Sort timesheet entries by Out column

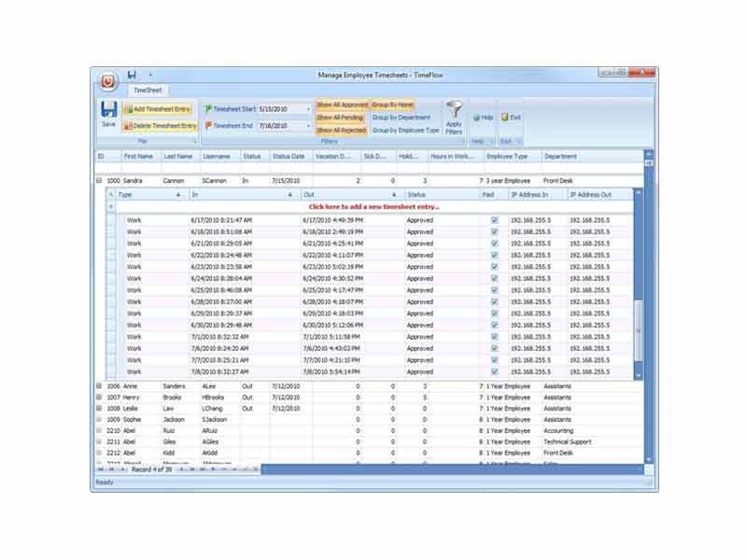click(x=353, y=194)
